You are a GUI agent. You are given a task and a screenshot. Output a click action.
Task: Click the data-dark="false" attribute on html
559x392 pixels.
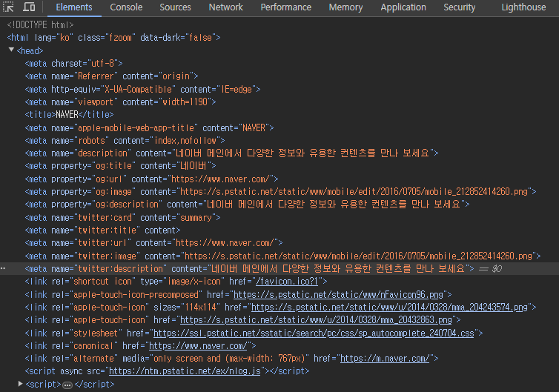178,37
